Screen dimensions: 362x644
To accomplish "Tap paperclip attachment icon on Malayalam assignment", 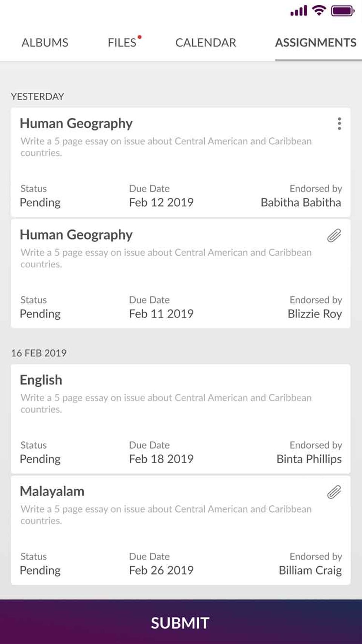I will [334, 492].
